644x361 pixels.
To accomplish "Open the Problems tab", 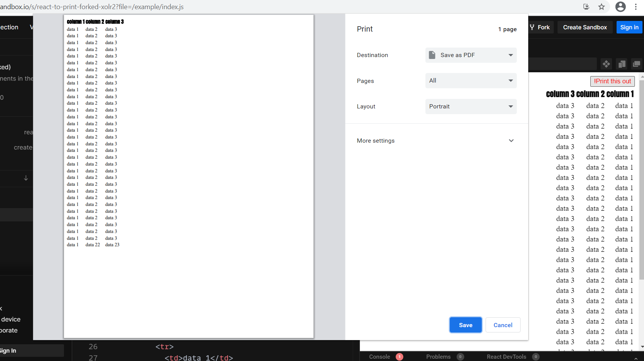I will point(438,357).
